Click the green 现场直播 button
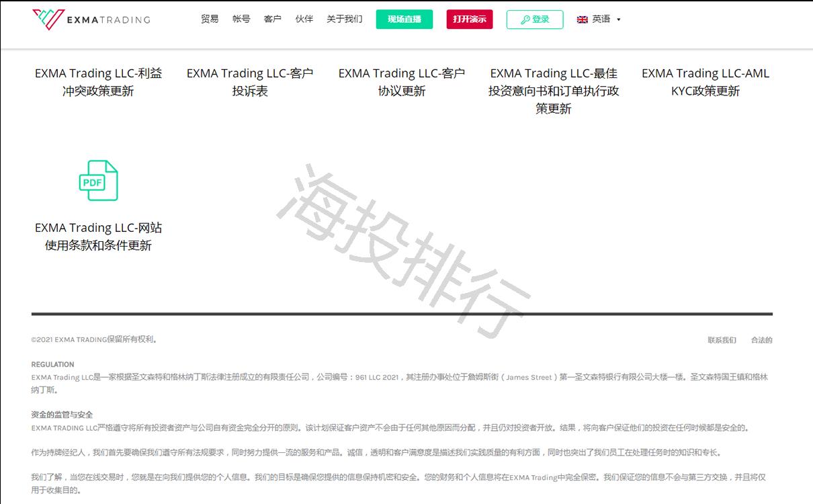The image size is (813, 504). [x=404, y=19]
